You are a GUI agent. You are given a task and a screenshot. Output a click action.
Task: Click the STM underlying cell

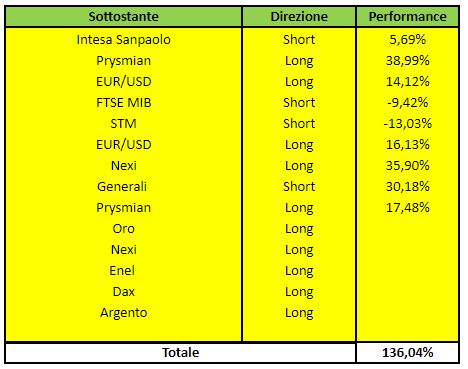pyautogui.click(x=123, y=124)
